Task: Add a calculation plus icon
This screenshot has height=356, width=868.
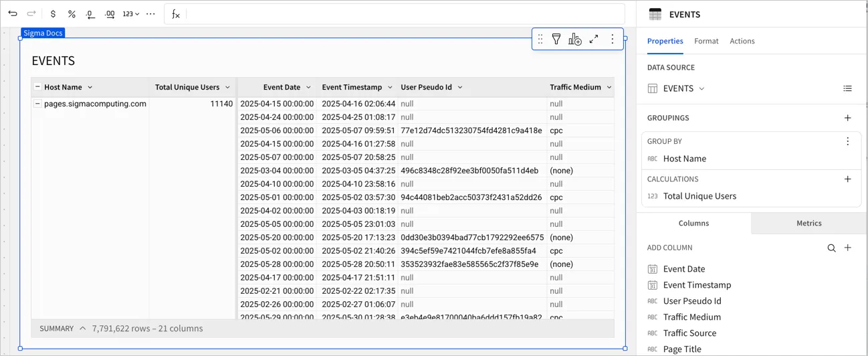Action: [x=848, y=179]
